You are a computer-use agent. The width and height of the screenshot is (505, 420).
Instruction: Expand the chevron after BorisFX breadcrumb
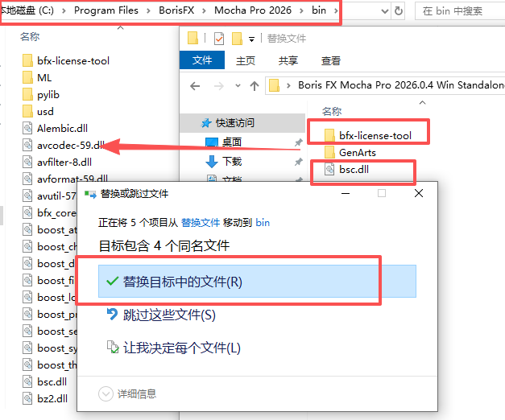204,11
